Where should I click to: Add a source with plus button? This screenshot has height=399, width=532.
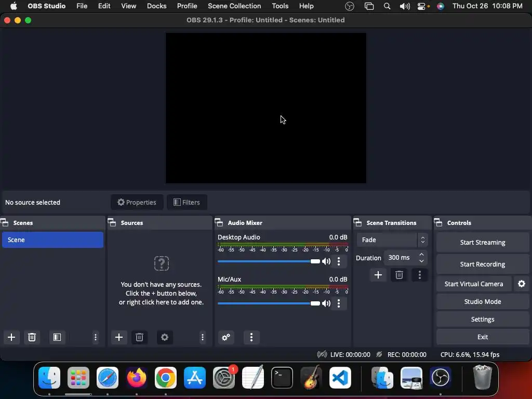click(x=119, y=337)
